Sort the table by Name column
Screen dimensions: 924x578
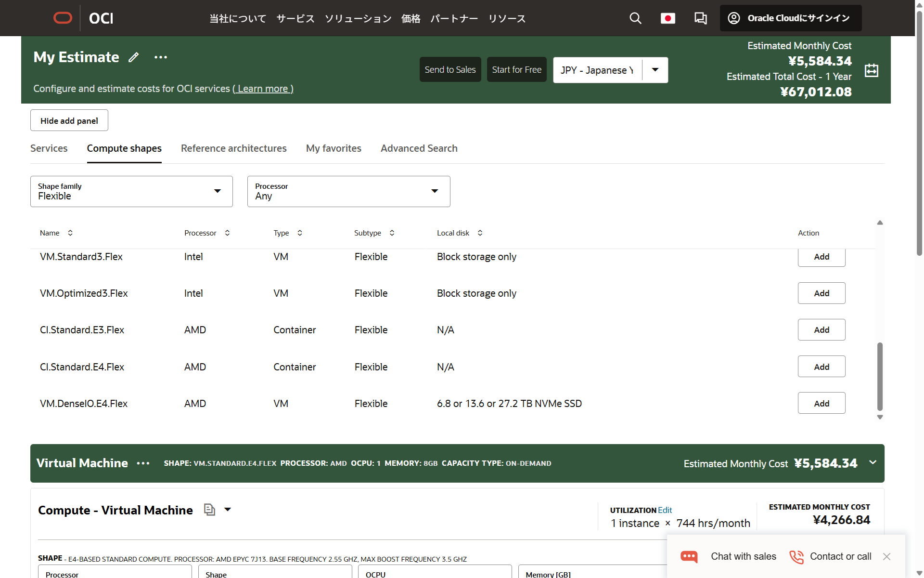click(70, 233)
